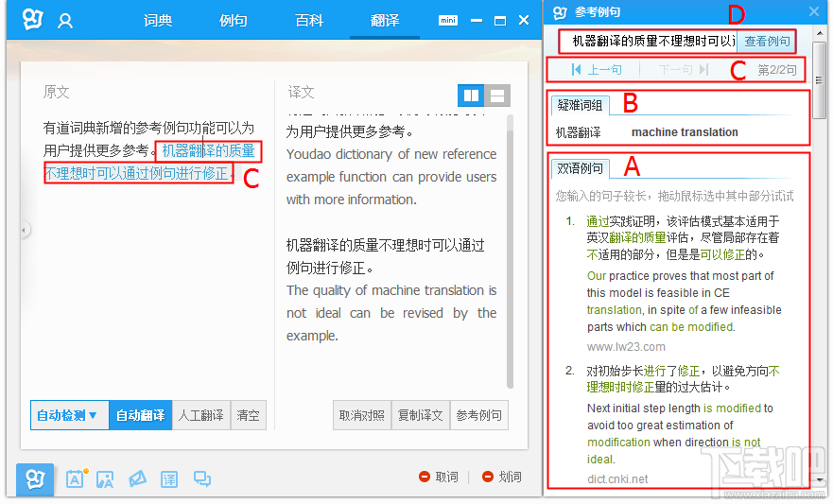Go to previous sentence 上一句
This screenshot has height=504, width=833.
(x=596, y=70)
